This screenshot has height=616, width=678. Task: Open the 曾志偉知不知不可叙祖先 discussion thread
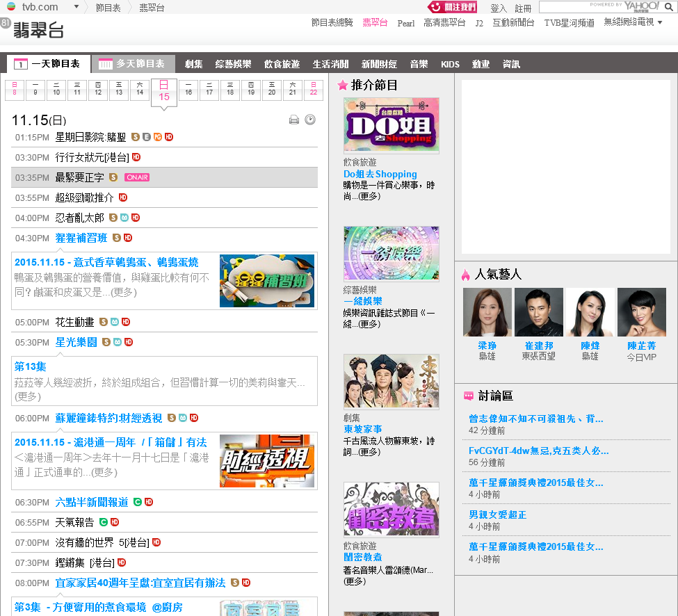[535, 419]
